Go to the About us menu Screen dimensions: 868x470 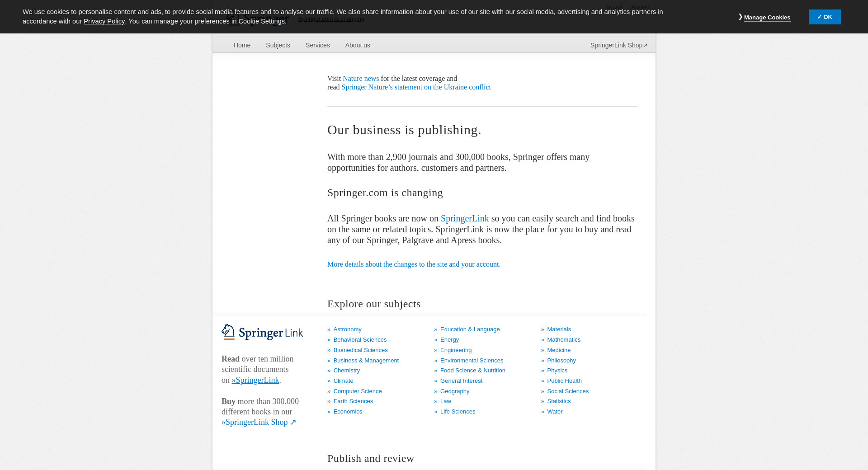click(x=357, y=45)
